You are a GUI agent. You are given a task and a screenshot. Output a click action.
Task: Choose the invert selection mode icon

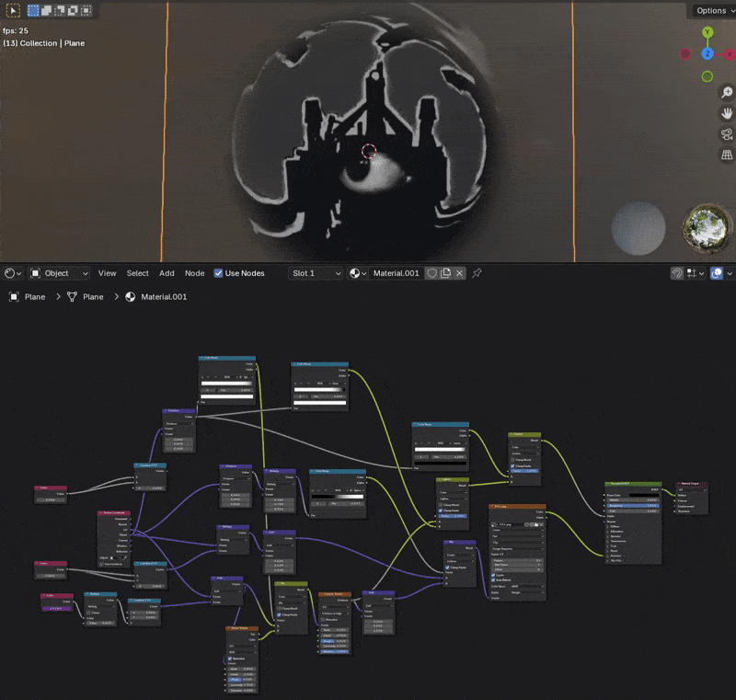pyautogui.click(x=73, y=10)
